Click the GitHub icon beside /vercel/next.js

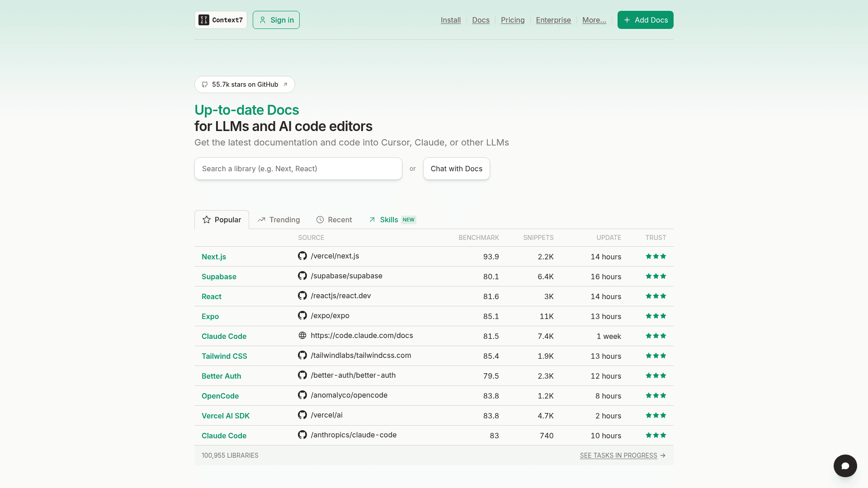[x=302, y=256]
